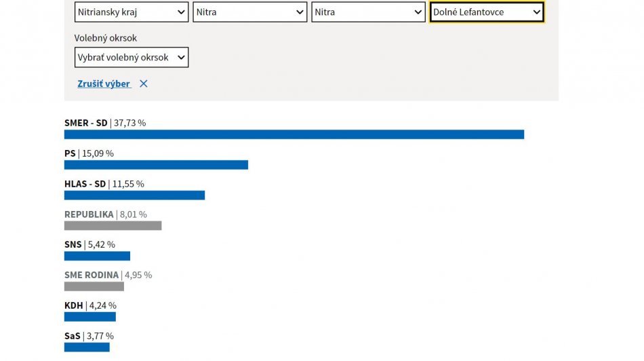Screen dimensions: 644x361
Task: Click the KDH result bar
Action: (x=89, y=317)
